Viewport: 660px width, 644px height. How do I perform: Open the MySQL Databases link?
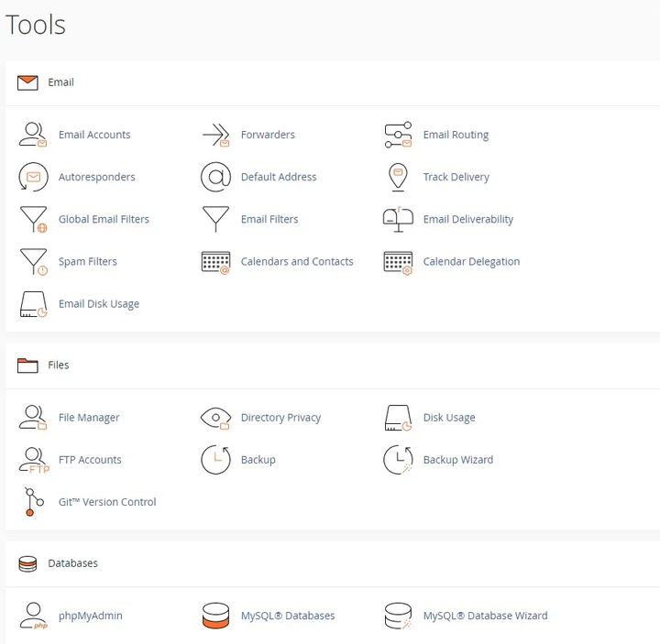[288, 616]
